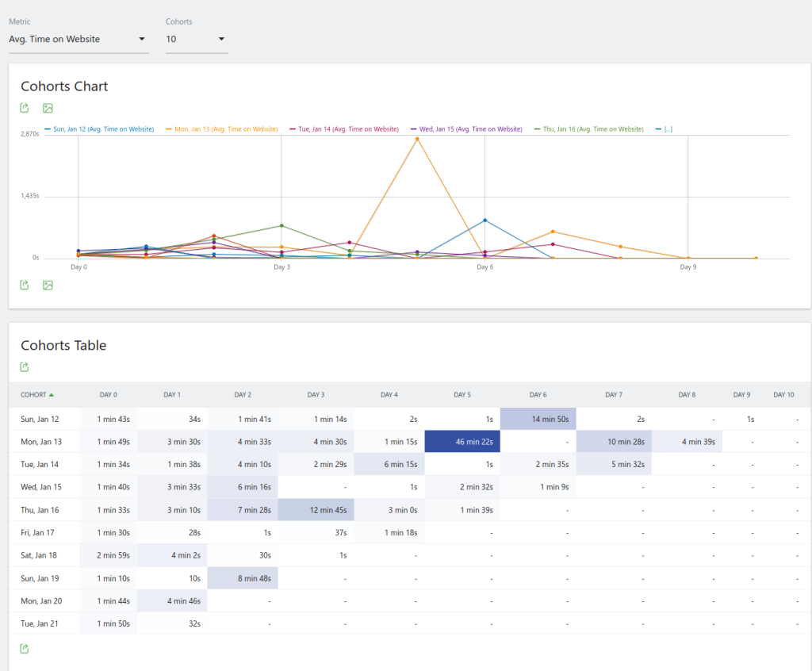This screenshot has height=671, width=812.
Task: Click the orange peak data point on chart
Action: (417, 139)
